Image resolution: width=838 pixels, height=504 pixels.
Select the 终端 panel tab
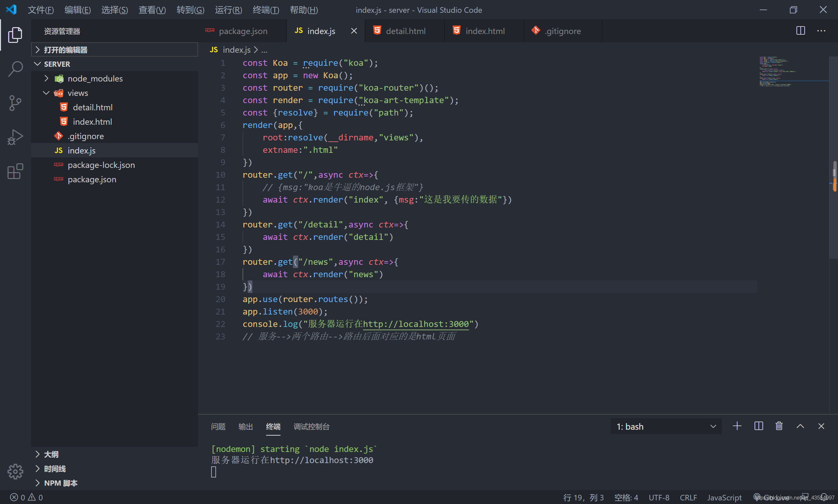pyautogui.click(x=273, y=426)
